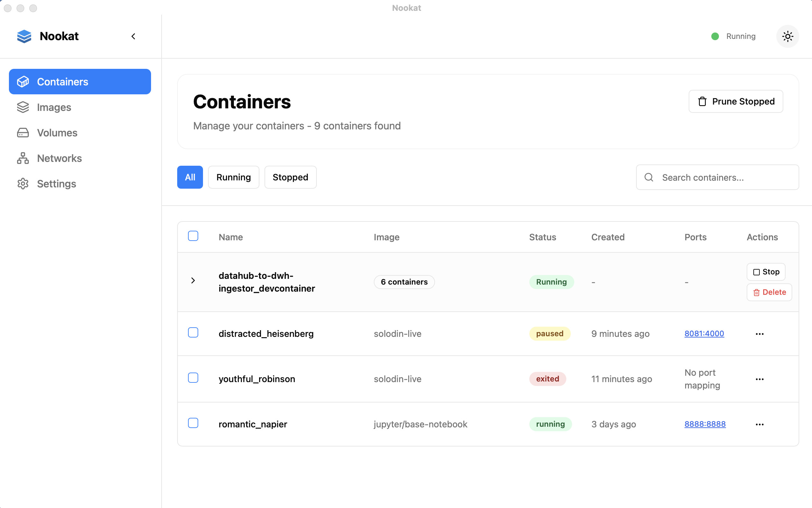
Task: Check the distracted_heisenberg row checkbox
Action: [193, 333]
